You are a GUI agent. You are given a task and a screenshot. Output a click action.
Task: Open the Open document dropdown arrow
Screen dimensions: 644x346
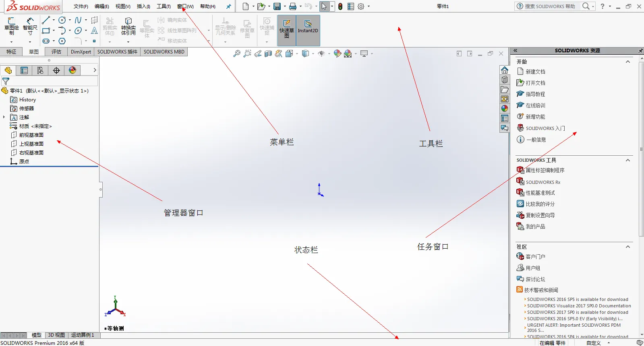[x=269, y=6]
